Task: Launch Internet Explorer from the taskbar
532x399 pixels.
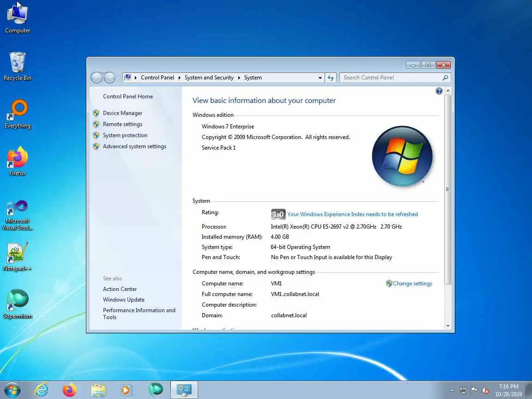Action: [41, 390]
